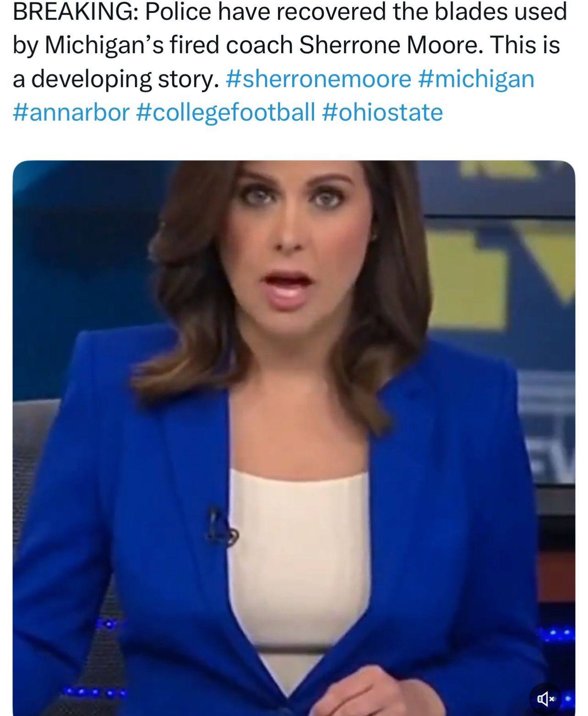This screenshot has width=588, height=716.
Task: Open the #collegefootball hashtag
Action: tap(226, 112)
